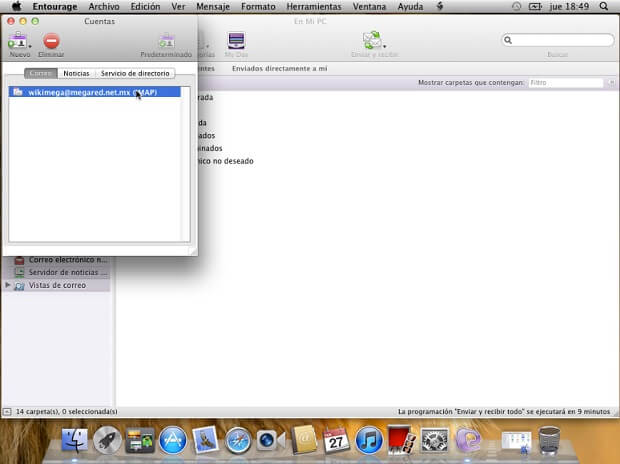This screenshot has width=620, height=464.
Task: Open the Nuevo dropdown arrow in Cuentas
Action: [30, 47]
